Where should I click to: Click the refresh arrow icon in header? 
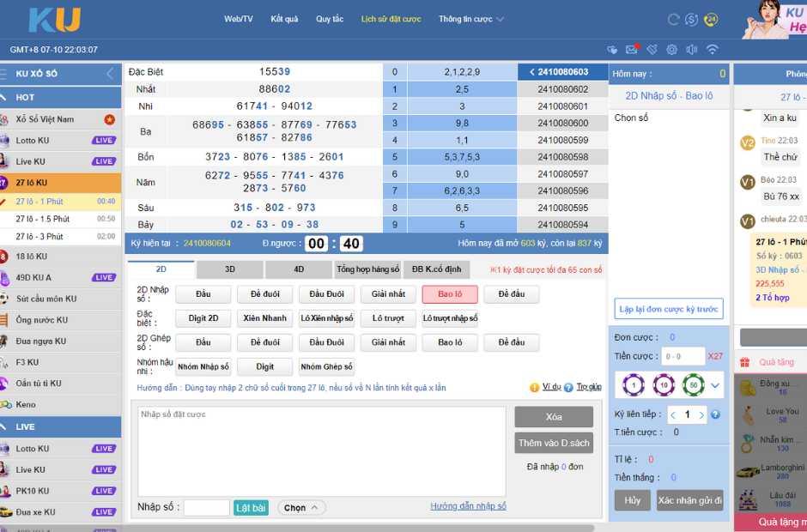(673, 20)
